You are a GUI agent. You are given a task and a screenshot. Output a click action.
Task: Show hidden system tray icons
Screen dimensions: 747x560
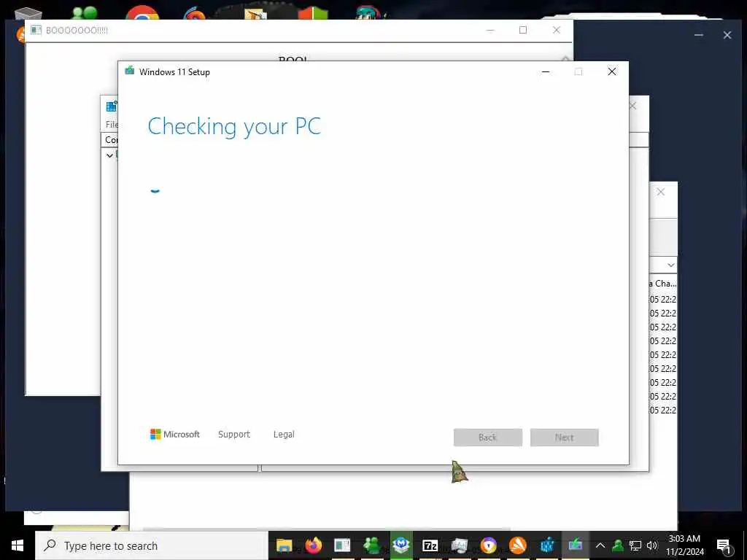(x=600, y=545)
